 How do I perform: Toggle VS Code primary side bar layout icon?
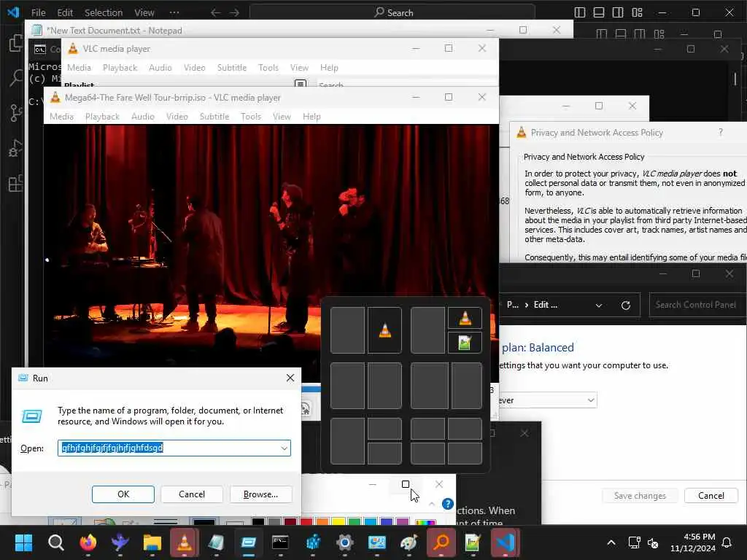point(580,12)
